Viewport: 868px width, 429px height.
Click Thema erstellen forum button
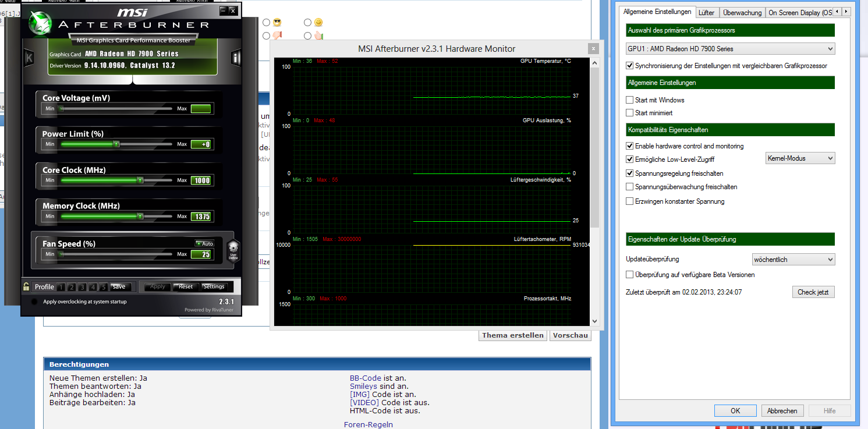coord(513,335)
